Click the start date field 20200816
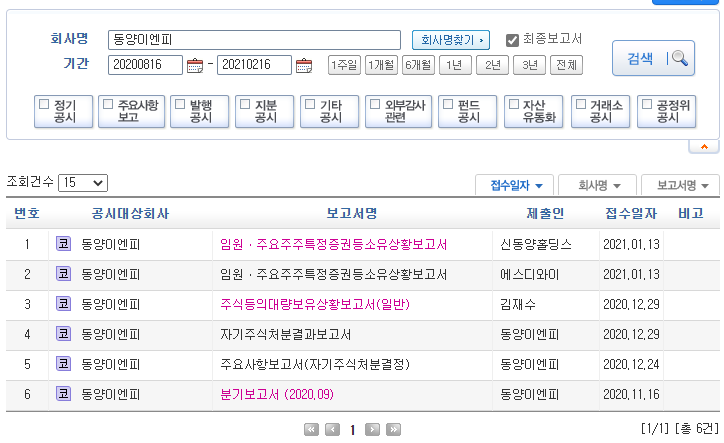Screen dimensions: 724x443 [x=145, y=65]
